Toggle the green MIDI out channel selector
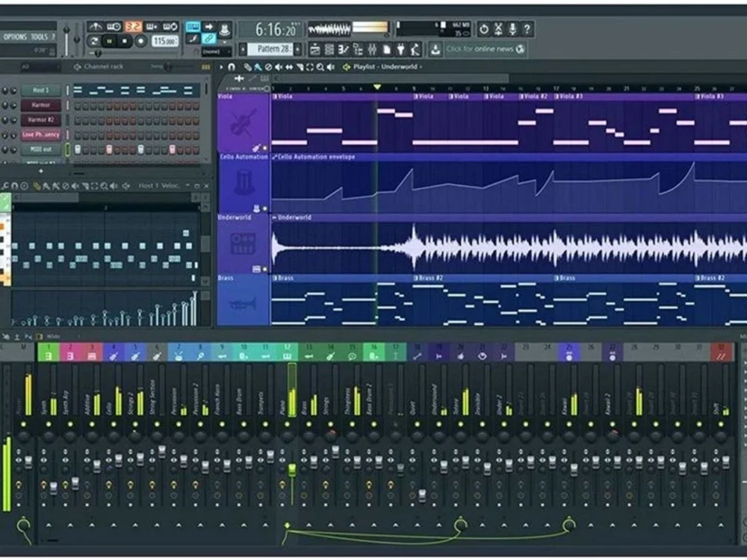747x560 pixels. [68, 149]
